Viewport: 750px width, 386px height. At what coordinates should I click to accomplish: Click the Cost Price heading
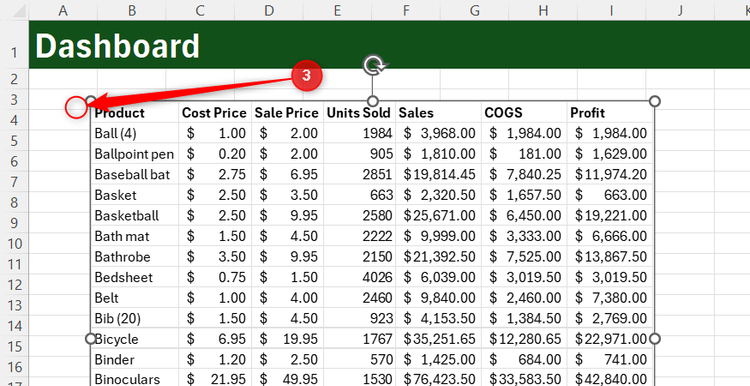pyautogui.click(x=214, y=113)
